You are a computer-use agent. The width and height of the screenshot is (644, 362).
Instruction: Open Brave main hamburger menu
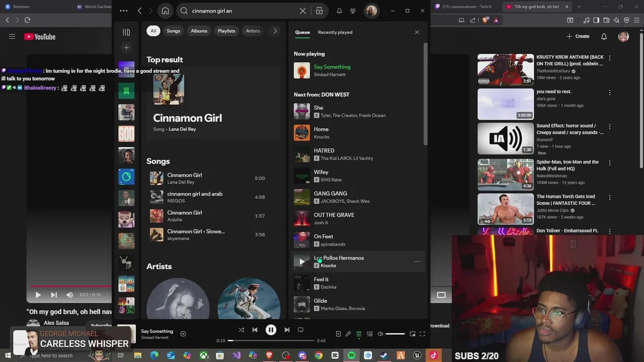tap(637, 20)
